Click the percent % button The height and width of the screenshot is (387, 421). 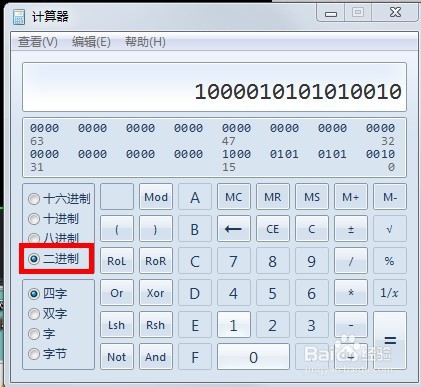(390, 261)
